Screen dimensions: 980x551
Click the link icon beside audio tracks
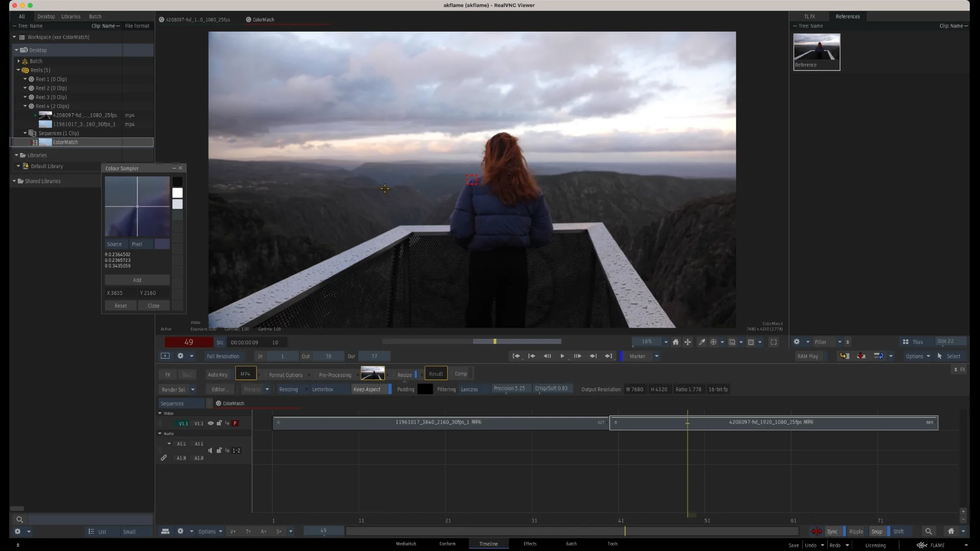164,458
